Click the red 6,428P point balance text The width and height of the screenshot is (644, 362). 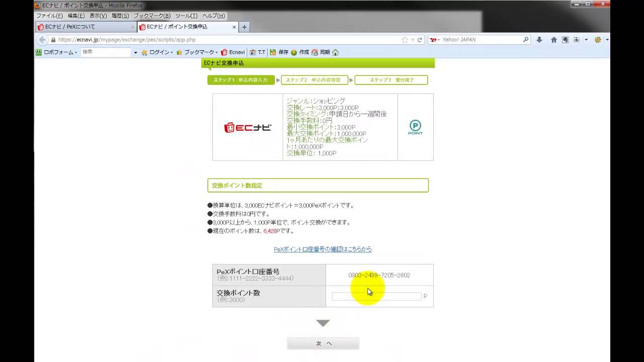[x=272, y=231]
